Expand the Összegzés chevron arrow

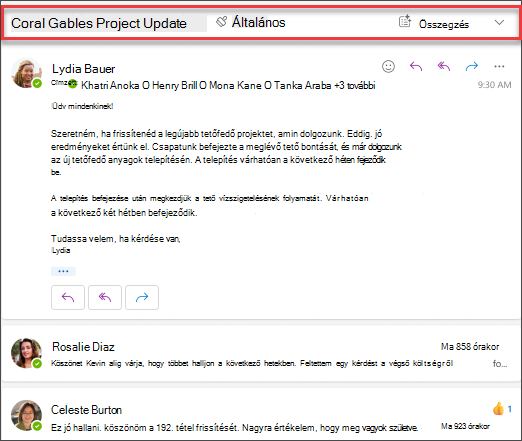tap(499, 23)
